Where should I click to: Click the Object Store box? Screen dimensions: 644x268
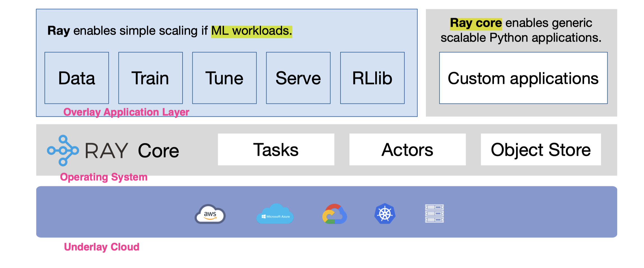[541, 150]
